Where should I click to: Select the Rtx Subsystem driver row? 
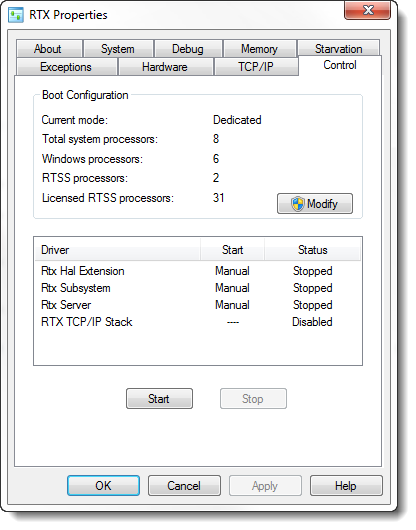pos(198,288)
